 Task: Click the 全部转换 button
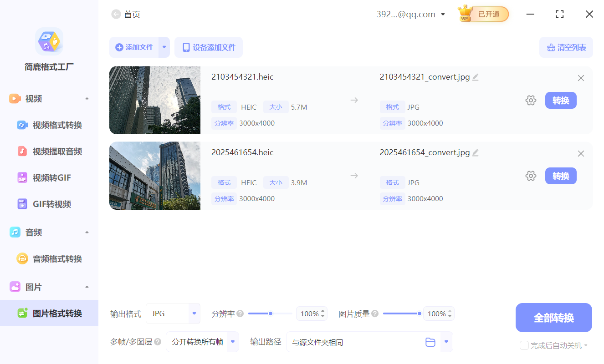pyautogui.click(x=553, y=318)
